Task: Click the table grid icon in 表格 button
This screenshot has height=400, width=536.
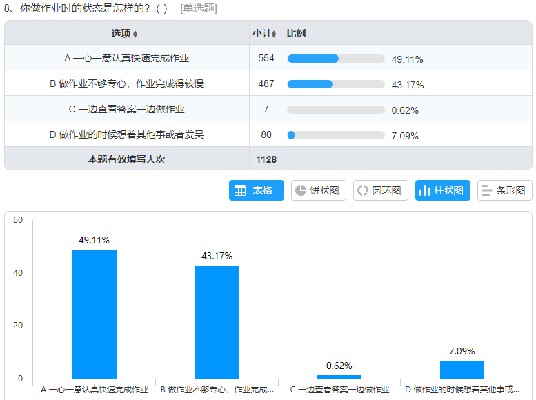Action: point(240,190)
